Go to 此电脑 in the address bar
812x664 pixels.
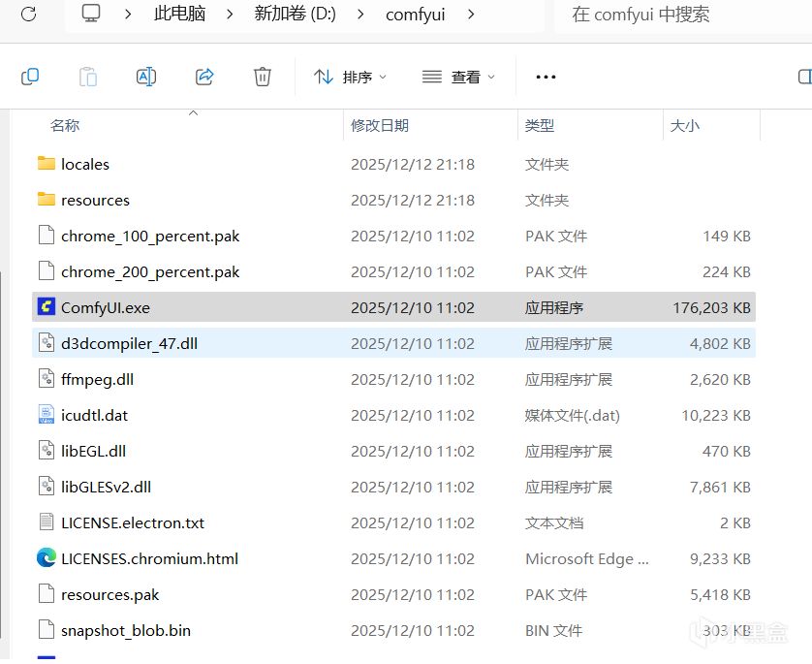[179, 14]
